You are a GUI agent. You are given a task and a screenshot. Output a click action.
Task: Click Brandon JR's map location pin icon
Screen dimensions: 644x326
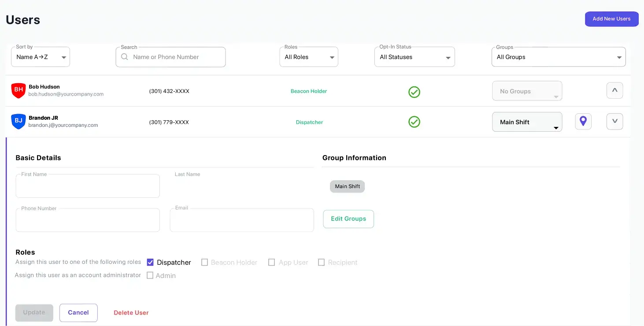[x=583, y=121]
